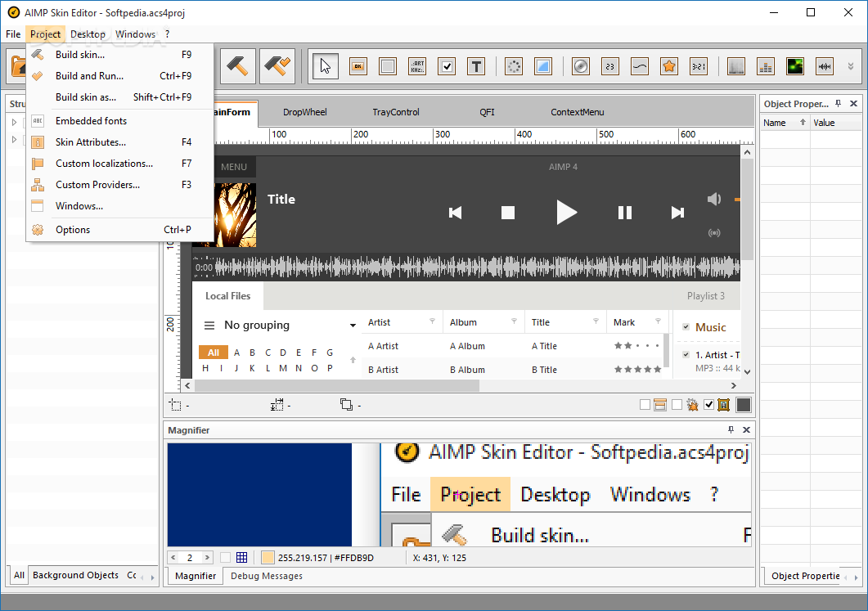Pick the waveform bar object tool
The height and width of the screenshot is (611, 868).
click(x=825, y=67)
